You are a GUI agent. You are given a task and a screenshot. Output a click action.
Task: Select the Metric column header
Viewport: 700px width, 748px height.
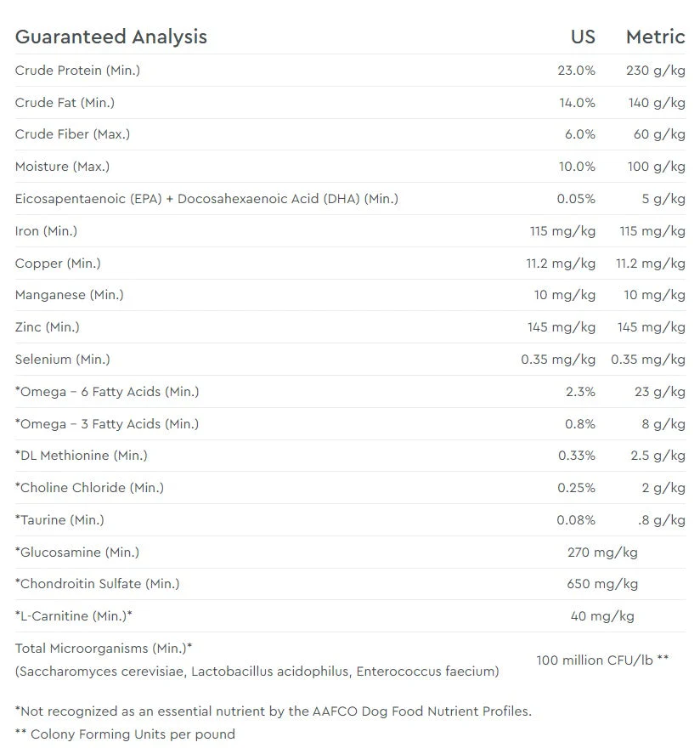click(x=656, y=37)
